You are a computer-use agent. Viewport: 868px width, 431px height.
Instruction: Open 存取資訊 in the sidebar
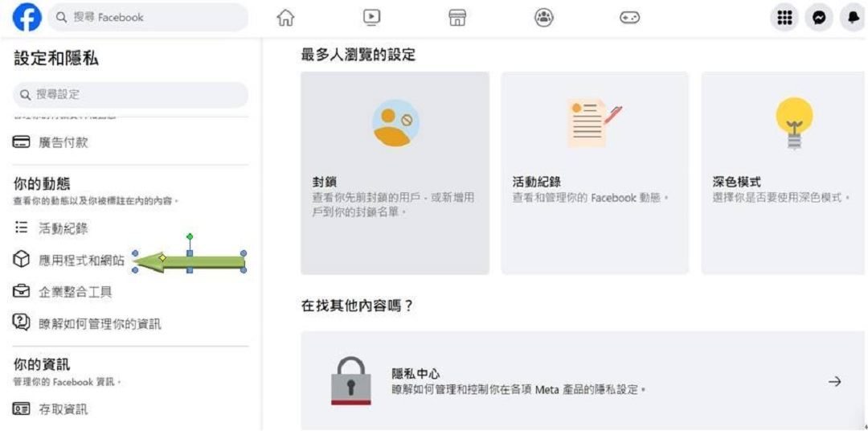(63, 410)
